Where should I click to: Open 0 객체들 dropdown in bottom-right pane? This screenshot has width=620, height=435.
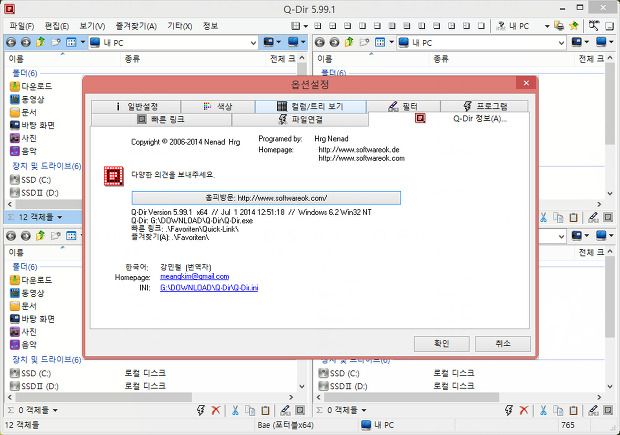(x=363, y=410)
